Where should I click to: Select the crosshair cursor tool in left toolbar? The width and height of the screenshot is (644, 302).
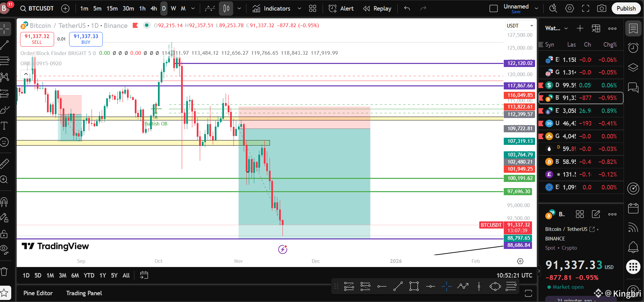pos(5,29)
